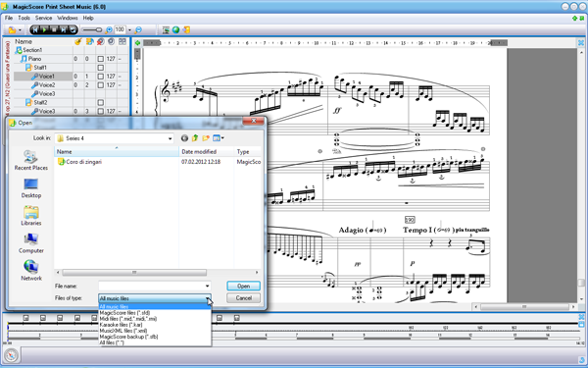Screen dimensions: 588x368
Task: Click in the File name input field
Action: coord(152,287)
